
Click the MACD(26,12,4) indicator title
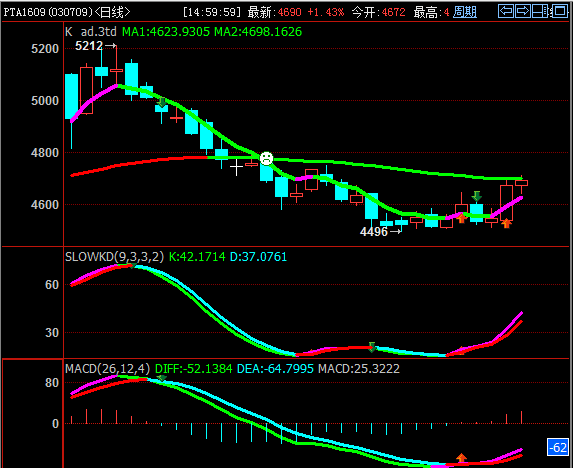(108, 368)
